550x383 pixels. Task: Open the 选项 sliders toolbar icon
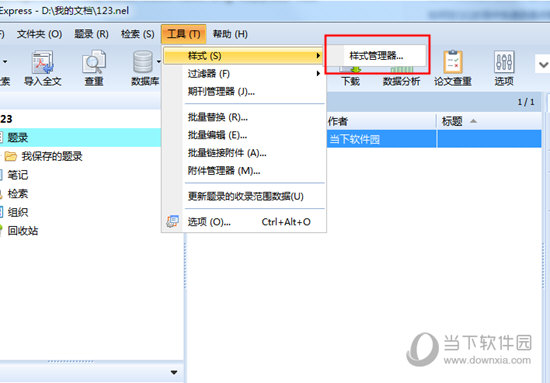coord(504,62)
